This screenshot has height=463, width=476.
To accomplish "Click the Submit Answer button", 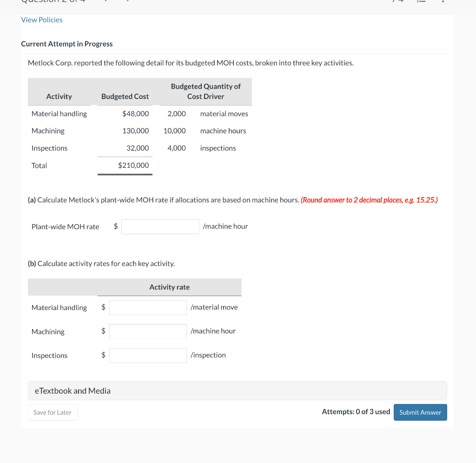I will 420,412.
